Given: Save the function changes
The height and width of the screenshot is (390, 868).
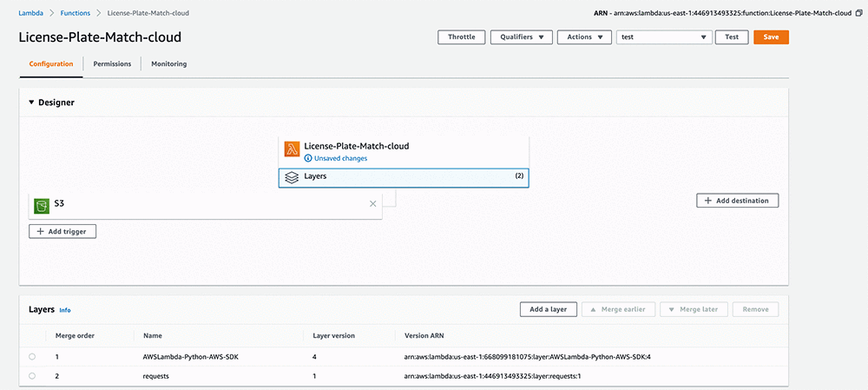Looking at the screenshot, I should pyautogui.click(x=771, y=37).
